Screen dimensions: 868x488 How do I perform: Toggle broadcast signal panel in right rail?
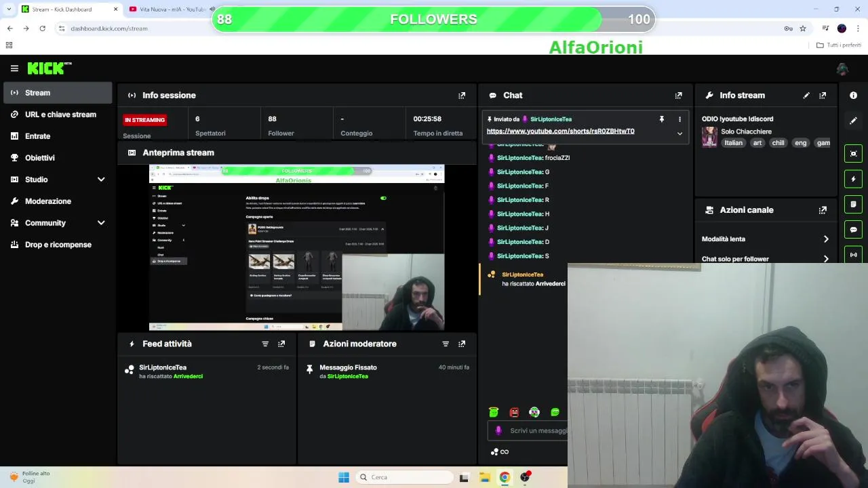(x=853, y=255)
